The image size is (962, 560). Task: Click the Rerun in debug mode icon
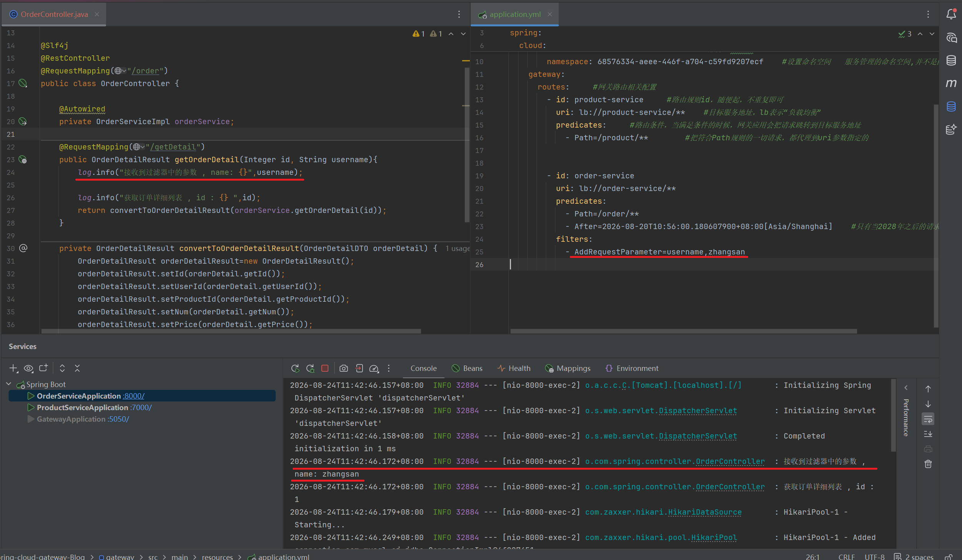point(310,368)
